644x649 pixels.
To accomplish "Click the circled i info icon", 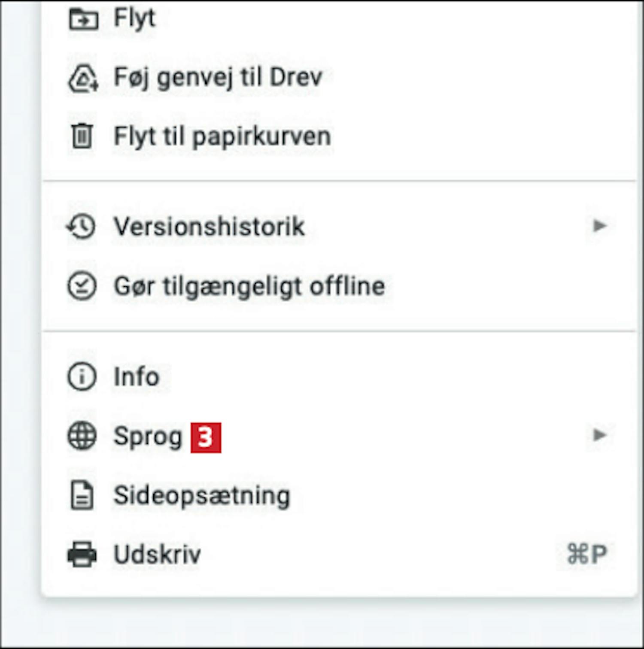I will (x=82, y=376).
